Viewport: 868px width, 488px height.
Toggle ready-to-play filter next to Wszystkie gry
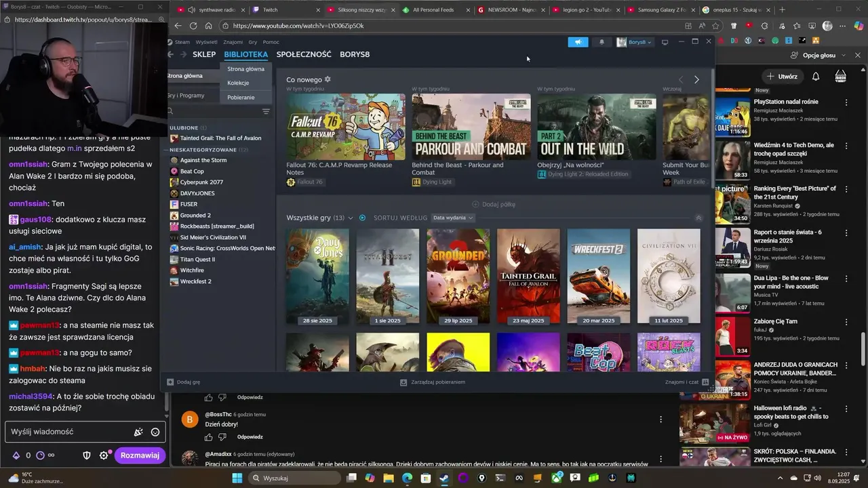(362, 218)
